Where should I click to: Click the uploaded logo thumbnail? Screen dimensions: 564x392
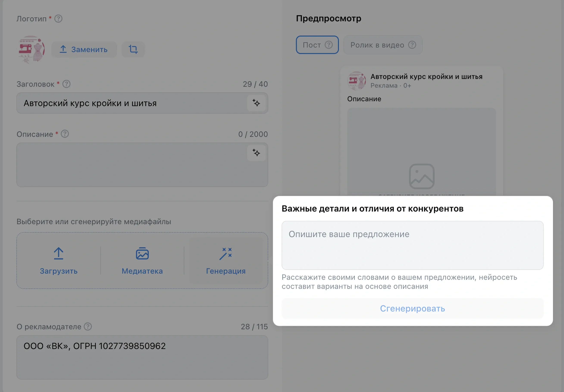[x=32, y=49]
